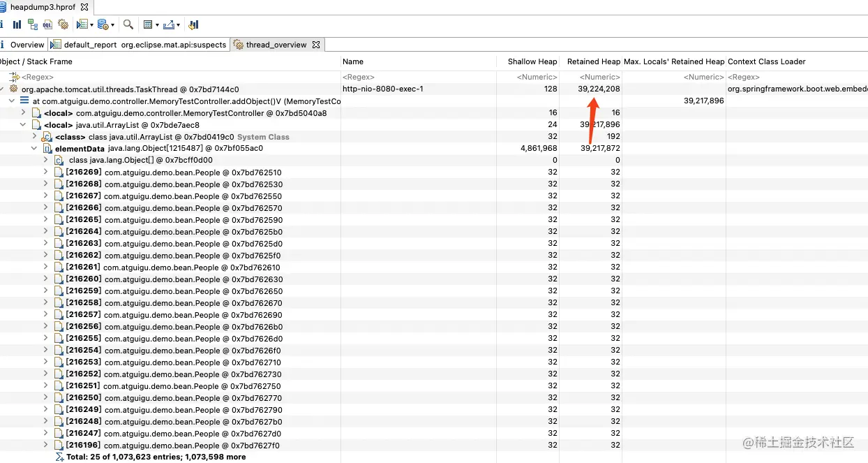
Task: Open the Histogram view from toolbar
Action: (x=17, y=24)
